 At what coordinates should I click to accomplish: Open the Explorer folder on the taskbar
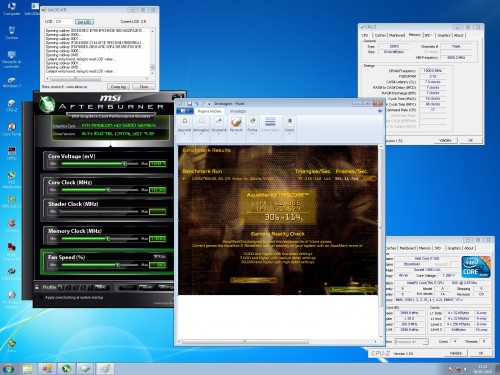(x=28, y=369)
